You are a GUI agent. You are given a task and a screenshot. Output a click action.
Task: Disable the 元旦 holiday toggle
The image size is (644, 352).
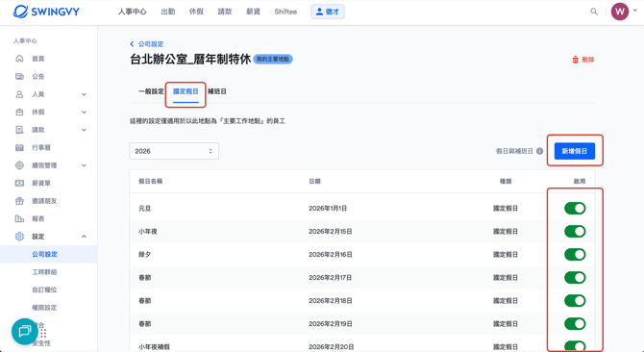point(575,209)
